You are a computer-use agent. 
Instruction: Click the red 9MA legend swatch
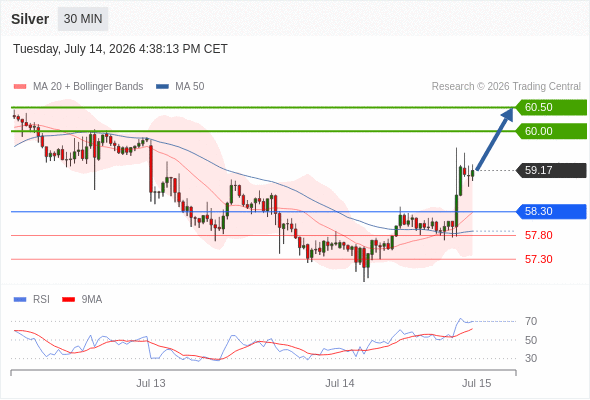click(68, 300)
